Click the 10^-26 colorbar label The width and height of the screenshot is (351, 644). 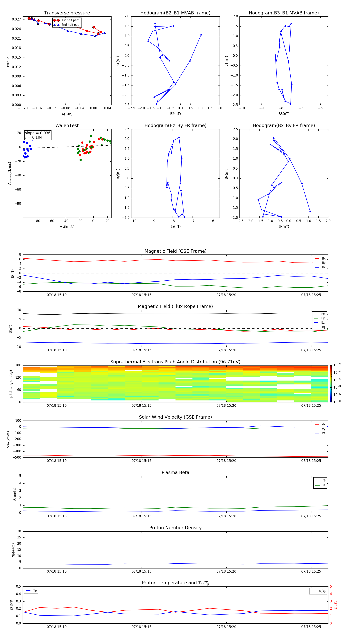(337, 365)
